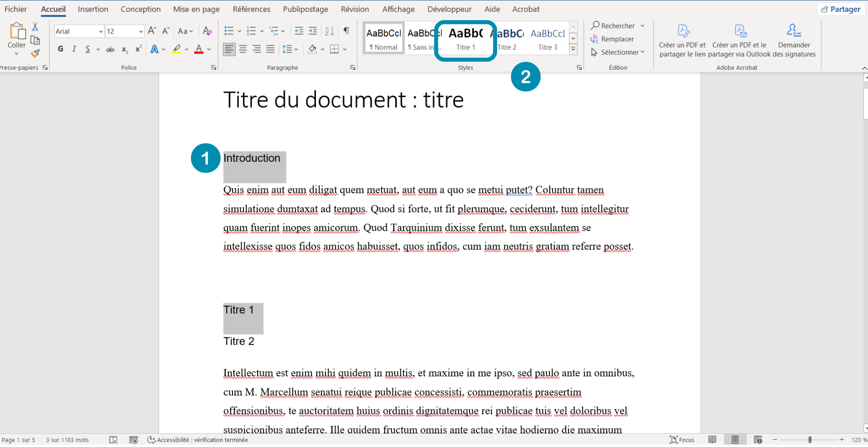This screenshot has width=868, height=447.
Task: Click the Sort A-Z icon
Action: tap(329, 31)
